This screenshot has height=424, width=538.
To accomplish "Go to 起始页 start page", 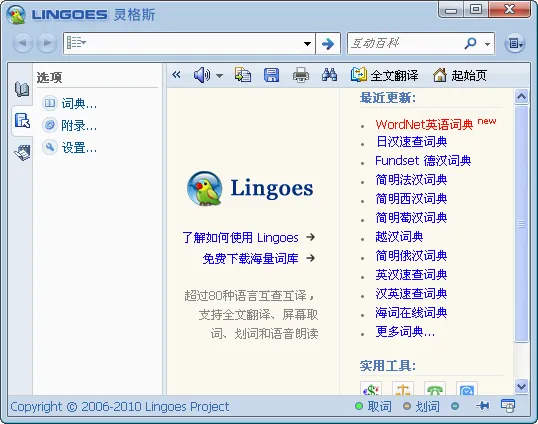I will [x=460, y=75].
